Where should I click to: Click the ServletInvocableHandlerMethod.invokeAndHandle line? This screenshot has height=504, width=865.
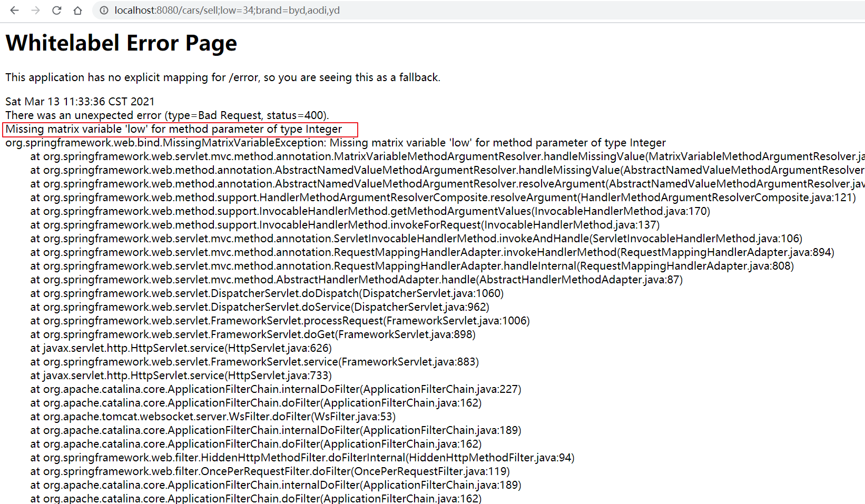[x=416, y=239]
